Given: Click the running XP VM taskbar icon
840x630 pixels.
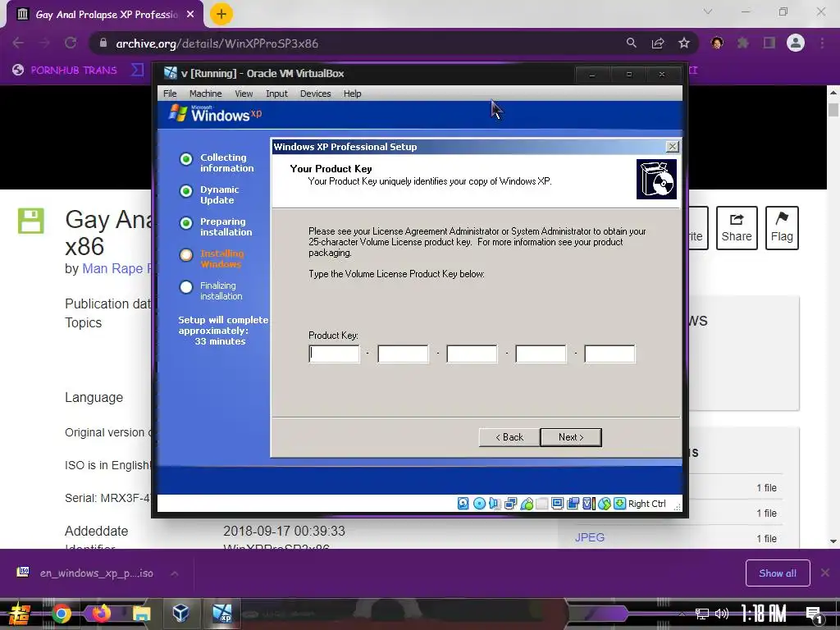Looking at the screenshot, I should [221, 614].
